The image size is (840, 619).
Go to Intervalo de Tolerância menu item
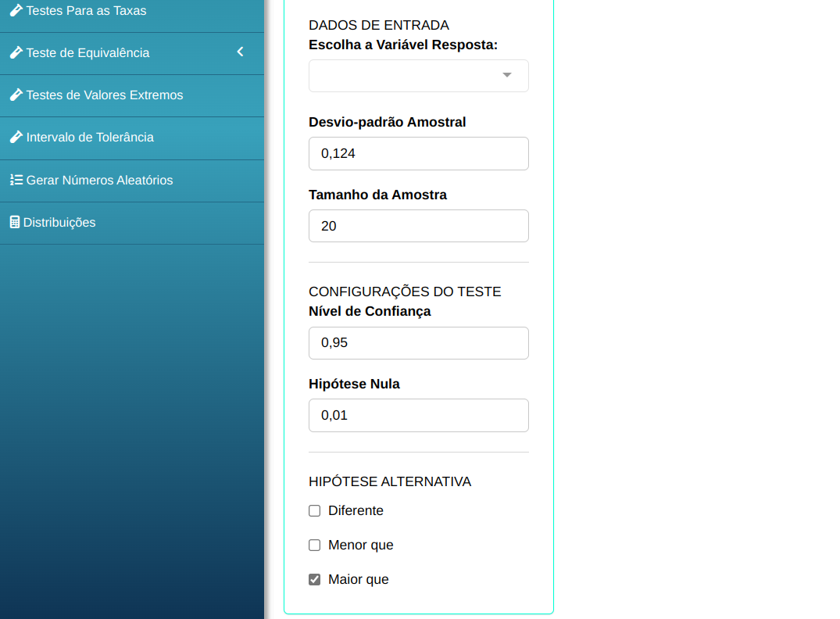[x=90, y=138]
